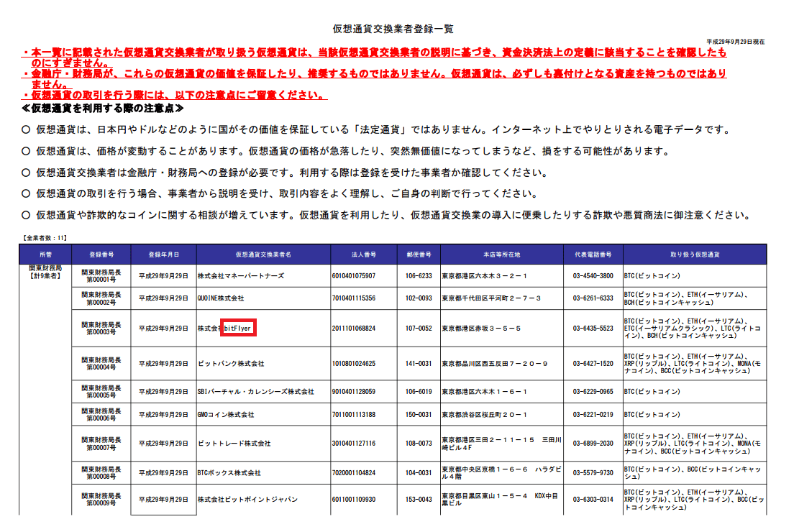Screen dimensions: 794x532
Task: Select the BTCボックス株式会社 cell
Action: click(x=229, y=474)
